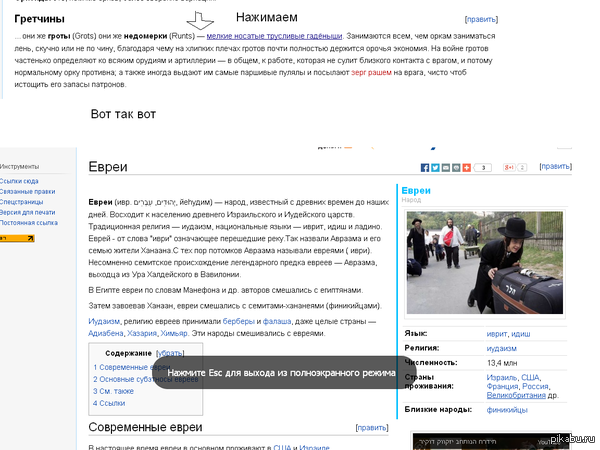This screenshot has width=600, height=450.
Task: Open the 'берберы' link
Action: pyautogui.click(x=238, y=321)
